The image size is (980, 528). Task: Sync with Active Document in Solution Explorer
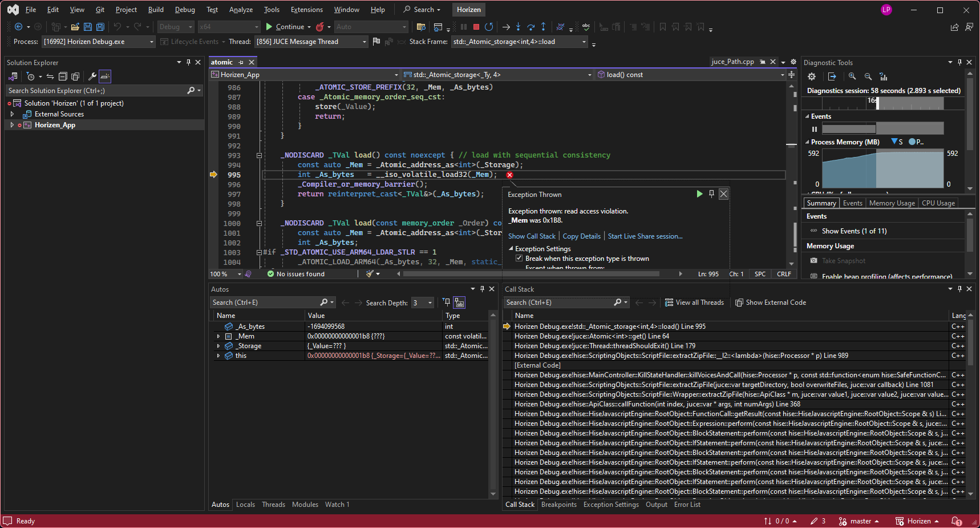click(50, 76)
